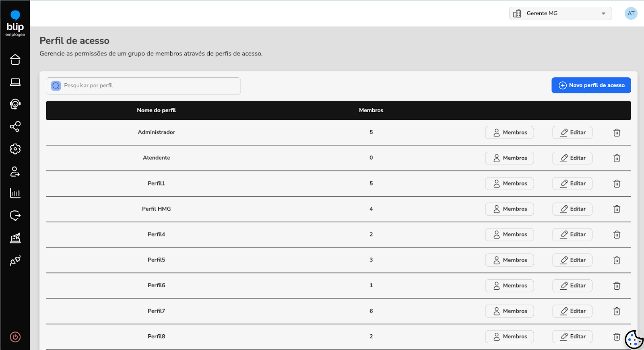This screenshot has height=350, width=644.
Task: Delete Perfil HMG using its trash icon
Action: pyautogui.click(x=617, y=209)
